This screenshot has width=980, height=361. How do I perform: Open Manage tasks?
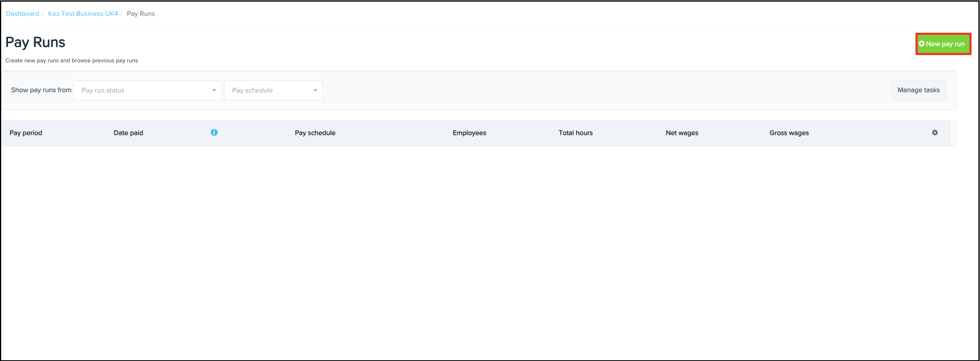919,90
